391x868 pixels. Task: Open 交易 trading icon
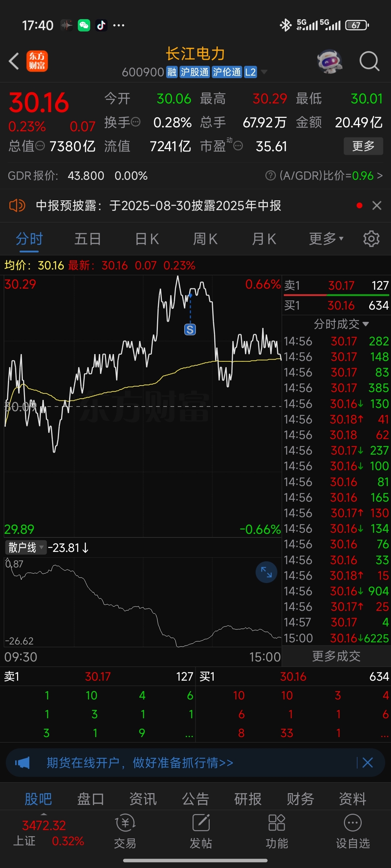click(125, 831)
